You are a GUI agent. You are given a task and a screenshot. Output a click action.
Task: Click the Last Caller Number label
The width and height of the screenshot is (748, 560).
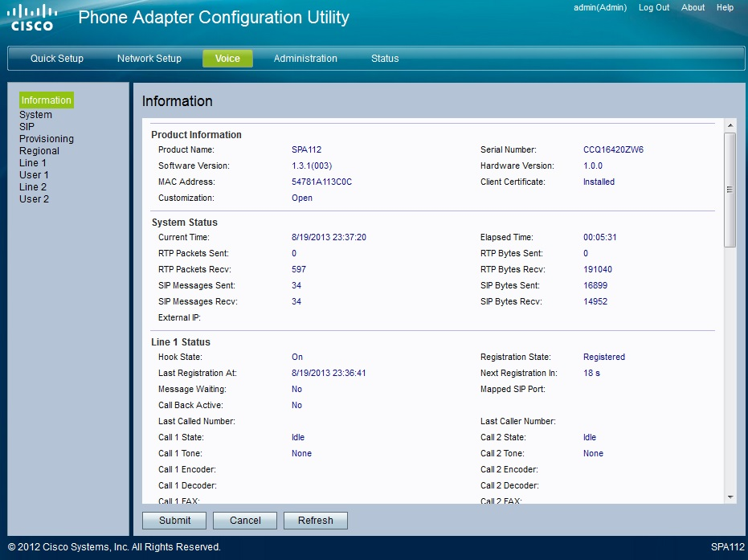[518, 421]
